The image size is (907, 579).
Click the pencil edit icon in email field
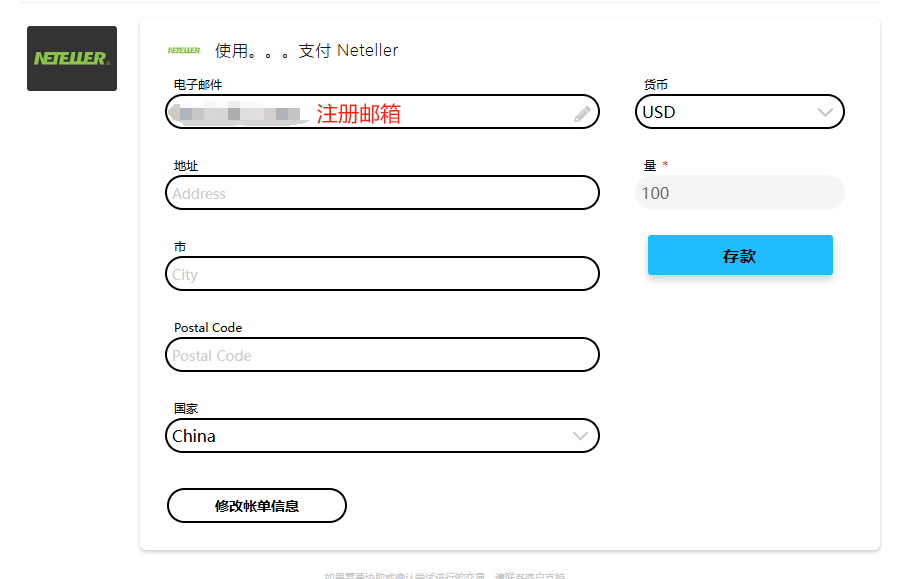582,114
